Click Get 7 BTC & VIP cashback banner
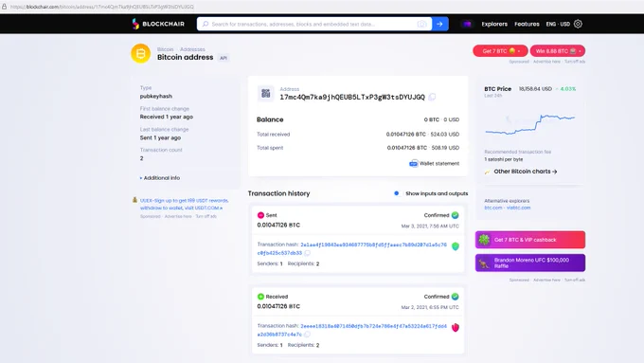Image resolution: width=644 pixels, height=363 pixels. tap(530, 240)
